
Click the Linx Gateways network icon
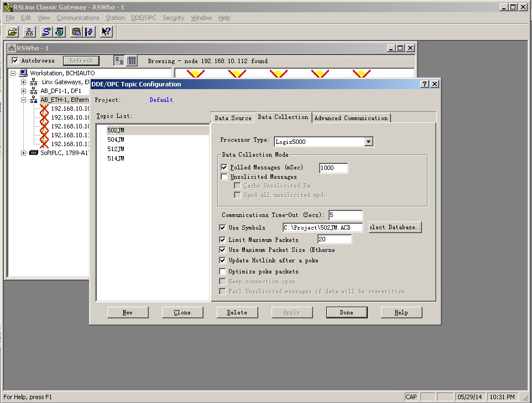(x=34, y=82)
